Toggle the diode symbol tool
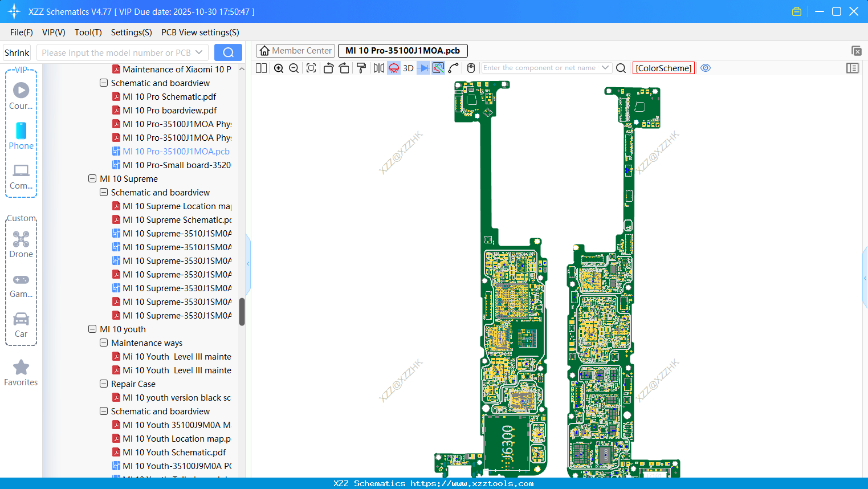Viewport: 868px width, 489px height. pyautogui.click(x=423, y=68)
